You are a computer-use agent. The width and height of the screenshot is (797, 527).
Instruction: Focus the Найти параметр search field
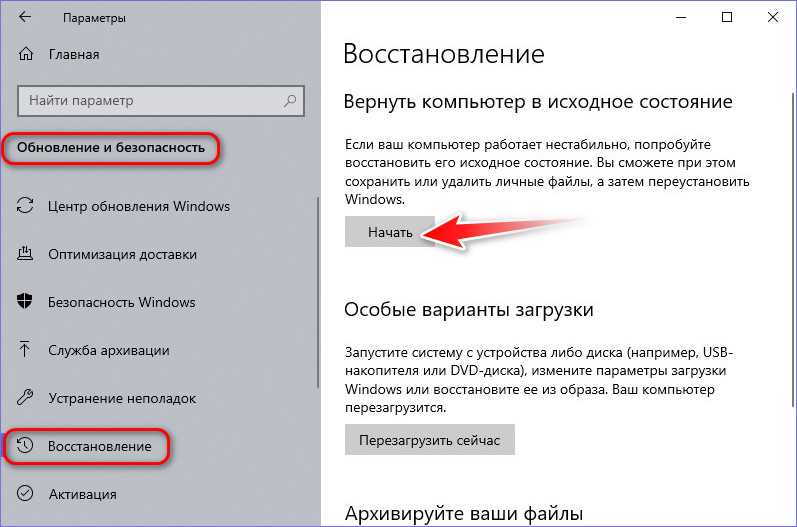161,101
